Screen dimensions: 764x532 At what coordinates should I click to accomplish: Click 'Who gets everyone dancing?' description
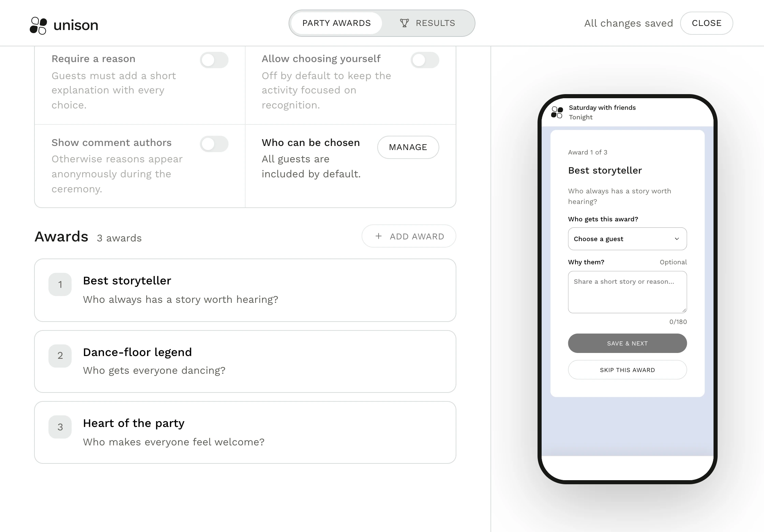(154, 370)
